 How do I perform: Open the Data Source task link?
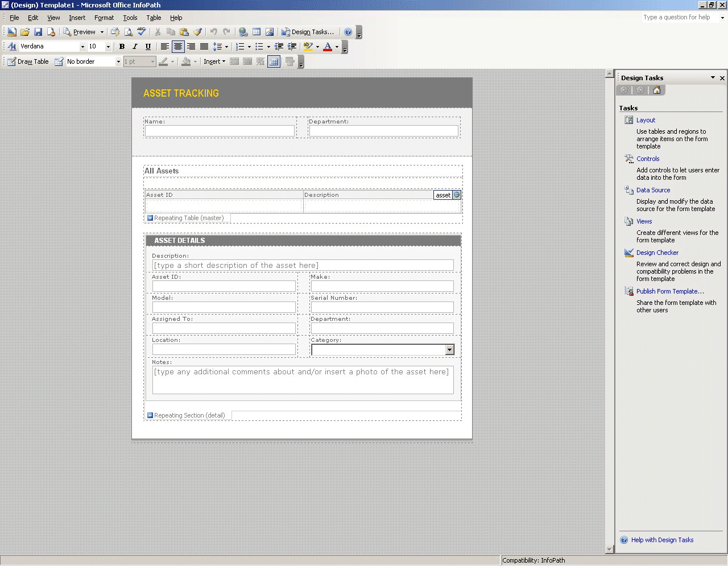tap(653, 190)
